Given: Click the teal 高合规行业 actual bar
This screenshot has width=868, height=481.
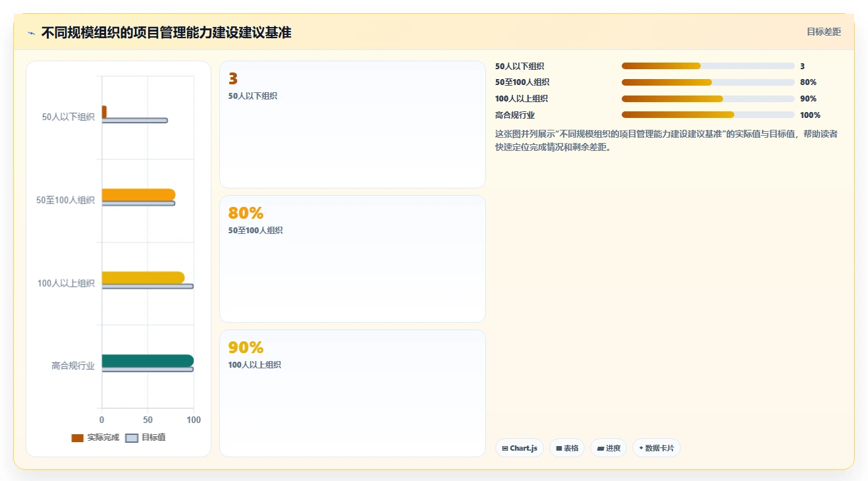Looking at the screenshot, I should tap(148, 361).
